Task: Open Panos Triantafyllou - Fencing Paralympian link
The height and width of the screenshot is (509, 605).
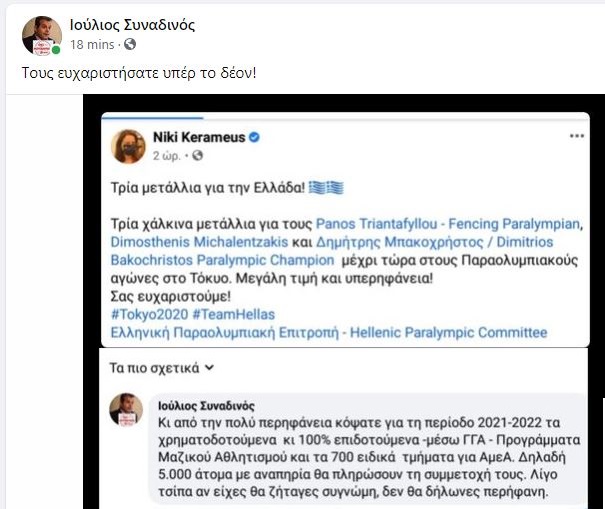Action: click(x=448, y=224)
